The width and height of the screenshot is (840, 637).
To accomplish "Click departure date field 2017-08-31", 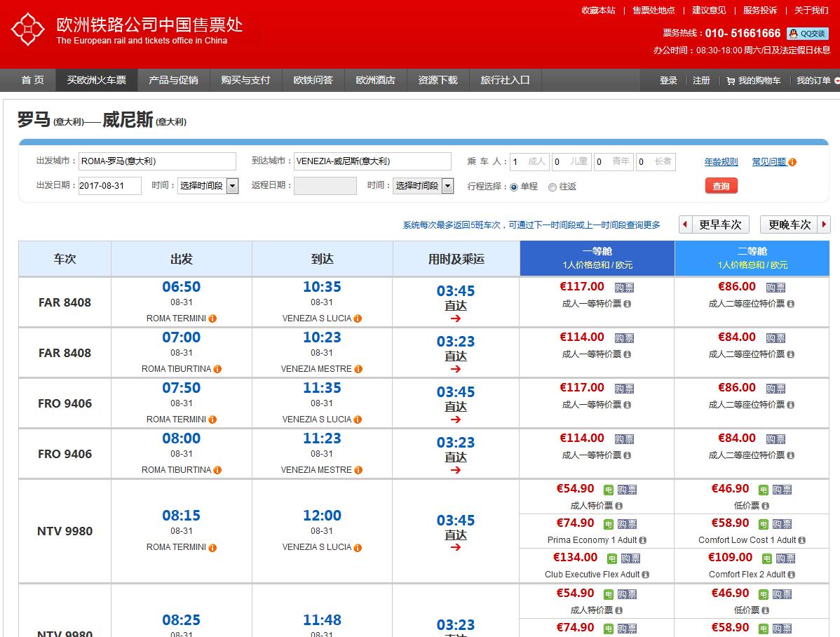I will [109, 186].
